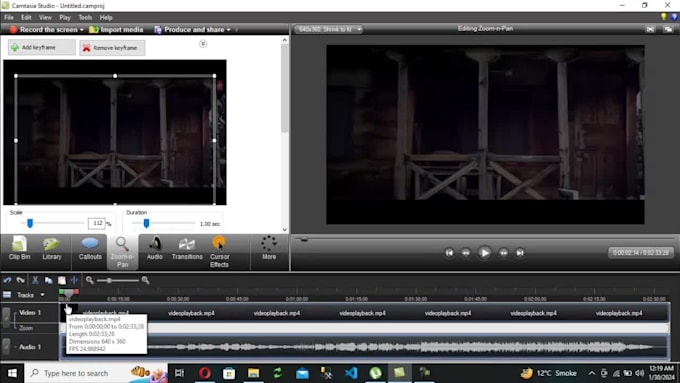Click Import media button

click(116, 29)
